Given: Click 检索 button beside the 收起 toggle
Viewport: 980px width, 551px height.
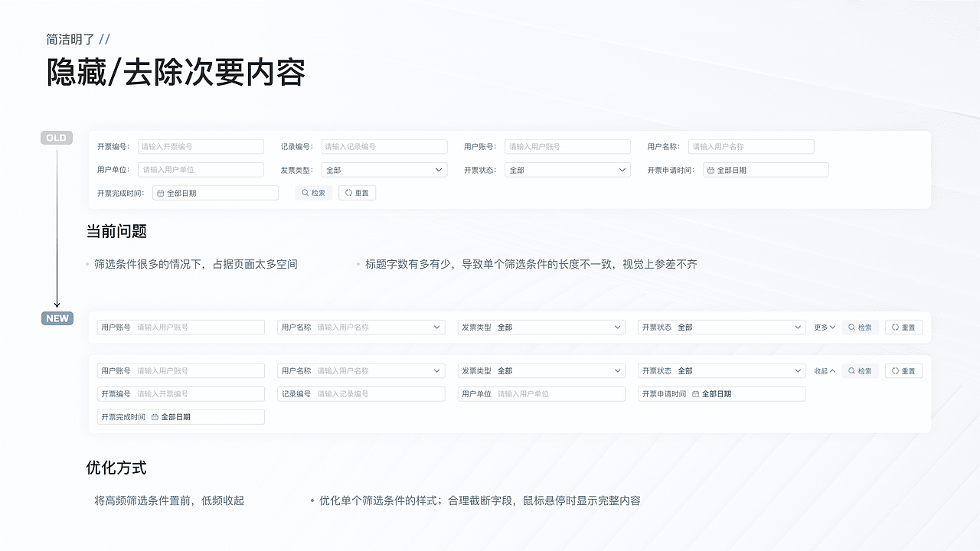Looking at the screenshot, I should [860, 370].
